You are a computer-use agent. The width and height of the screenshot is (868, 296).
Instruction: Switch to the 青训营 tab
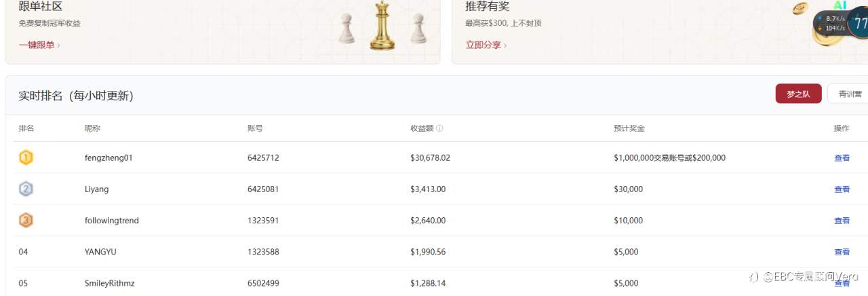tap(849, 94)
